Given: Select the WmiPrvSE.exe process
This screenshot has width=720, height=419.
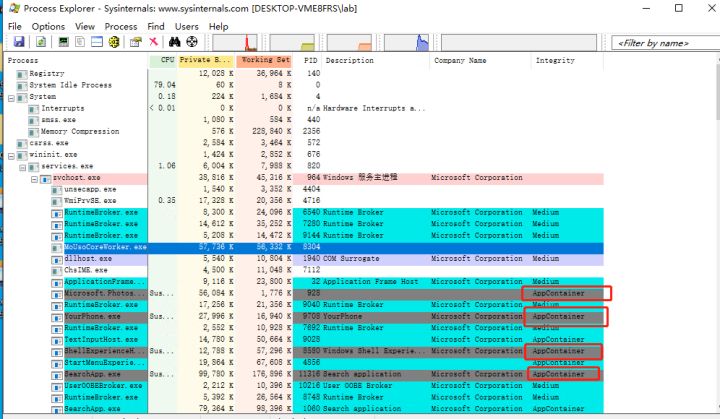Looking at the screenshot, I should point(305,201).
